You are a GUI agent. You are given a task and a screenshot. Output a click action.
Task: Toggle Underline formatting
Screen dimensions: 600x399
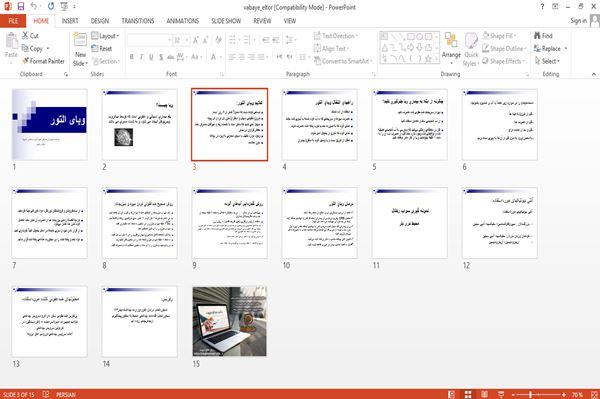(151, 57)
